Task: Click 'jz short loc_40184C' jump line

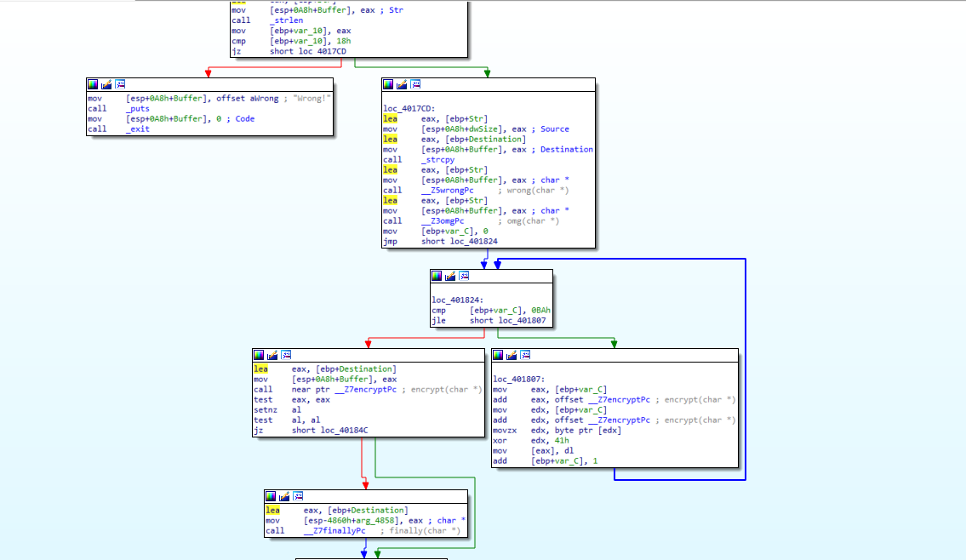Action: click(x=312, y=430)
